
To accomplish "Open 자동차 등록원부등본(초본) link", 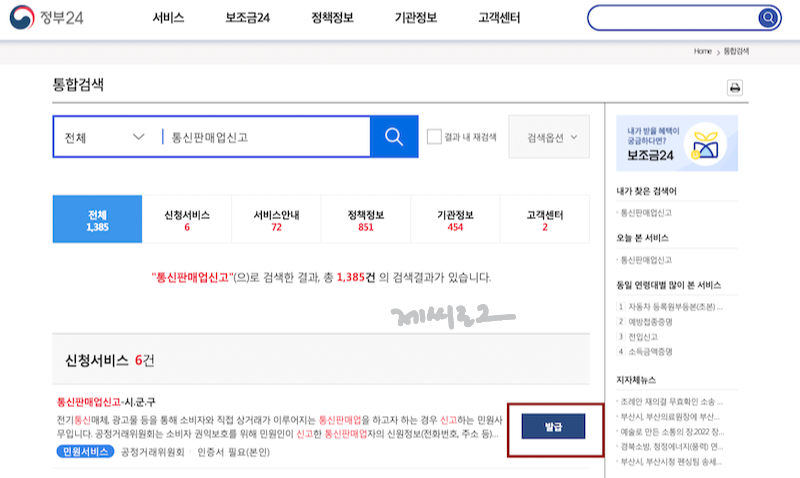I will tap(674, 307).
